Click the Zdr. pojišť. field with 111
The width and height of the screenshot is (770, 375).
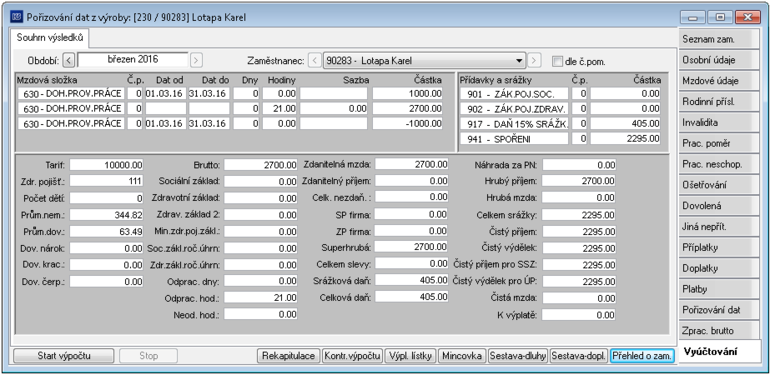pos(107,182)
